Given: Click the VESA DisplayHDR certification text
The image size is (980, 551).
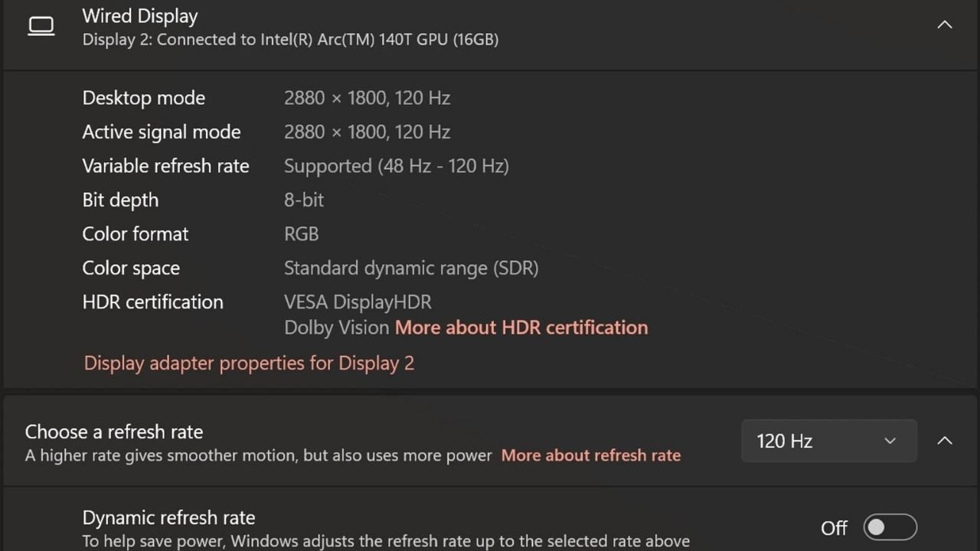Looking at the screenshot, I should tap(358, 302).
